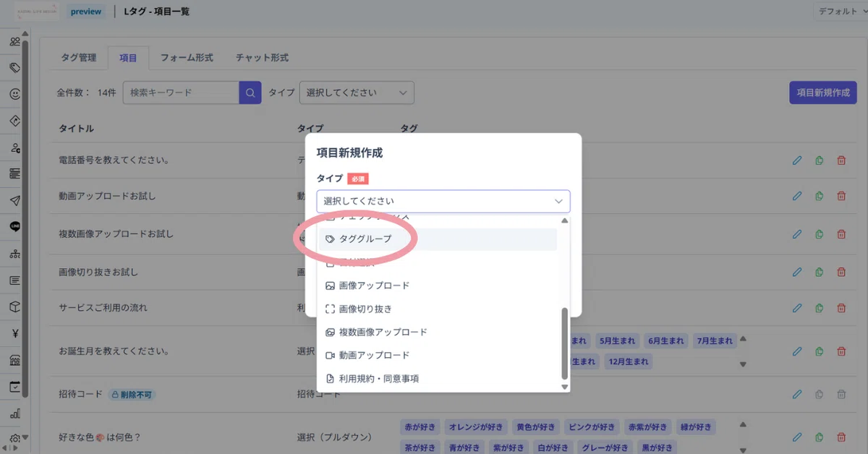Choose 複数画像アップロード from the type list
Image resolution: width=868 pixels, height=454 pixels.
438,332
